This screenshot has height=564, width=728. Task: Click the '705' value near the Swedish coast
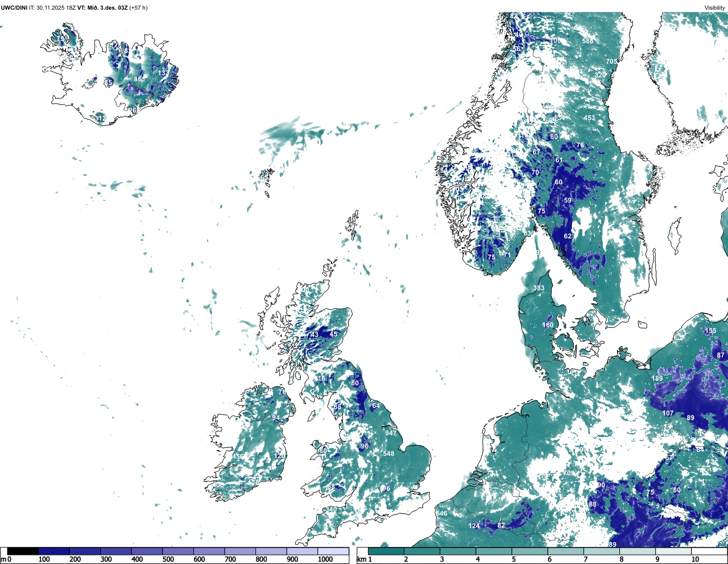click(x=611, y=61)
